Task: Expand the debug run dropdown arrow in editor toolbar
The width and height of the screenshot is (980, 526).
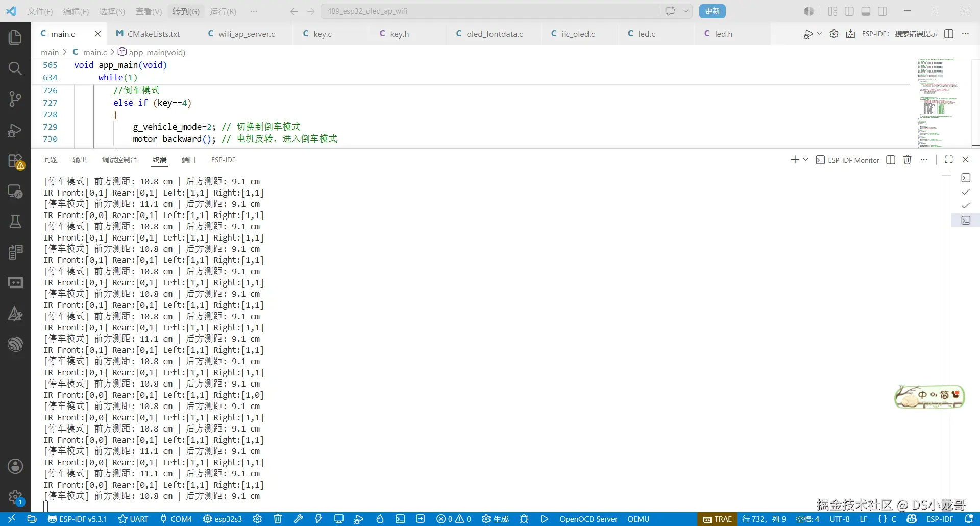Action: 819,34
